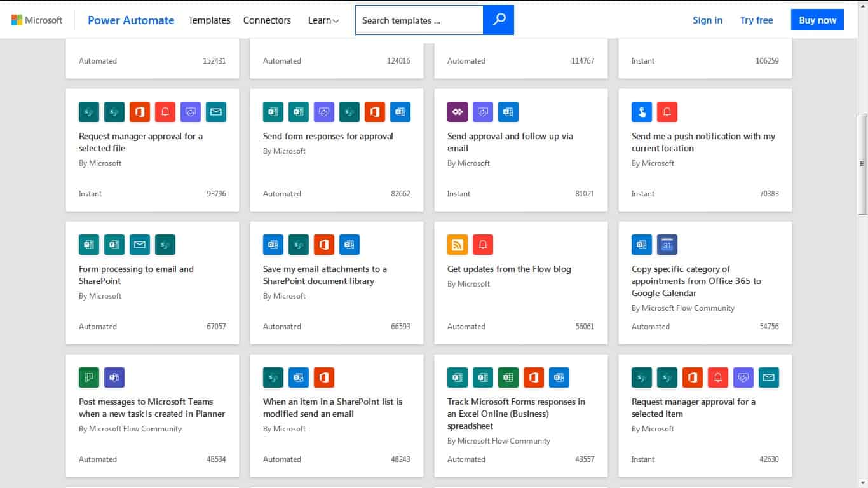Click purple Approvals icon in selected file card
868x488 pixels.
tap(191, 112)
